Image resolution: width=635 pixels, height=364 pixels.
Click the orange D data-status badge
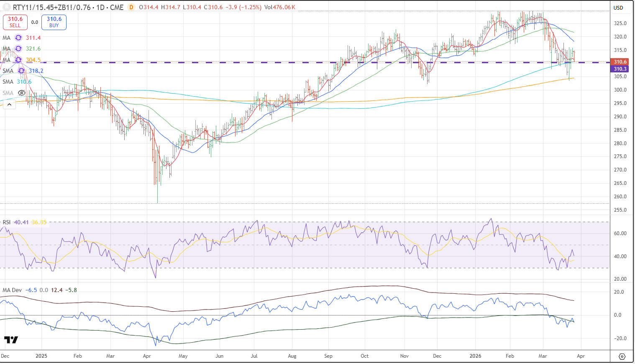click(x=131, y=7)
